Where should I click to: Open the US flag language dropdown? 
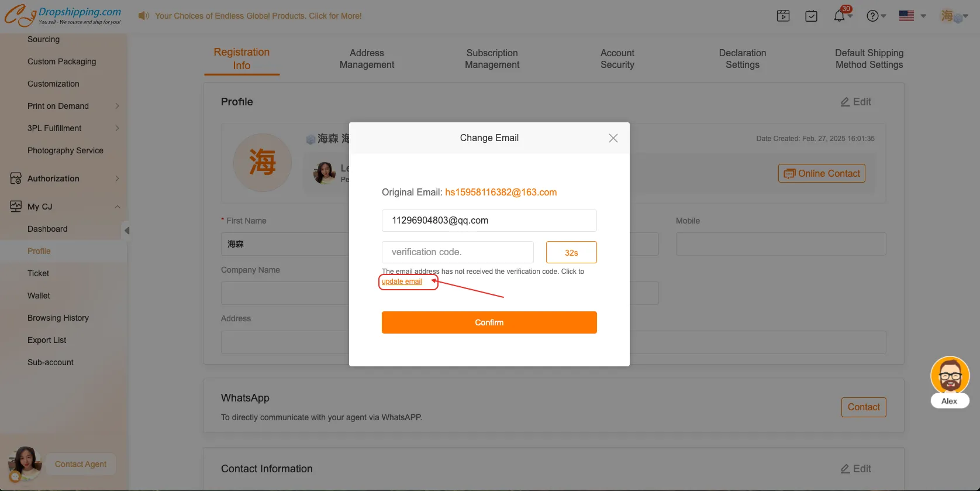pos(912,16)
